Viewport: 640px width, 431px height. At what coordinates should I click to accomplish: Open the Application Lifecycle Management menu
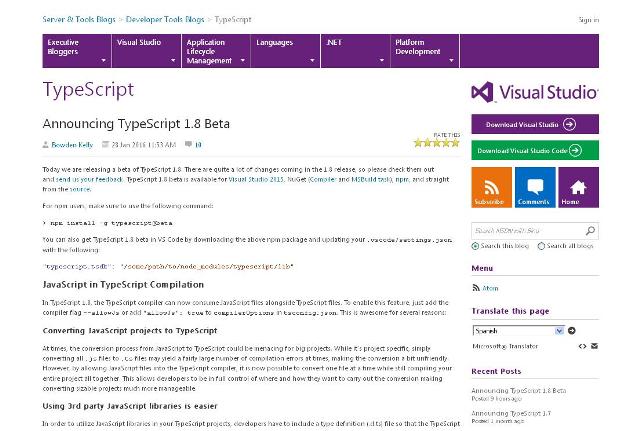coord(216,51)
